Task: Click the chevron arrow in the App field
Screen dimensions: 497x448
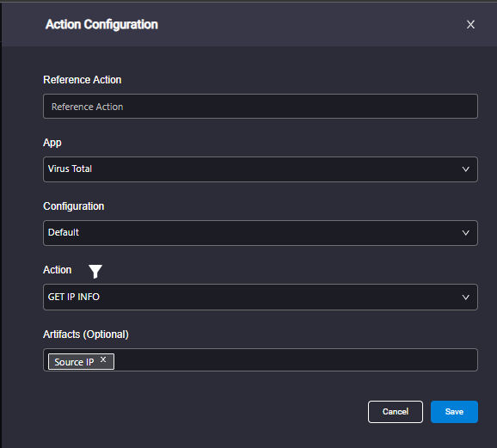Action: point(465,169)
